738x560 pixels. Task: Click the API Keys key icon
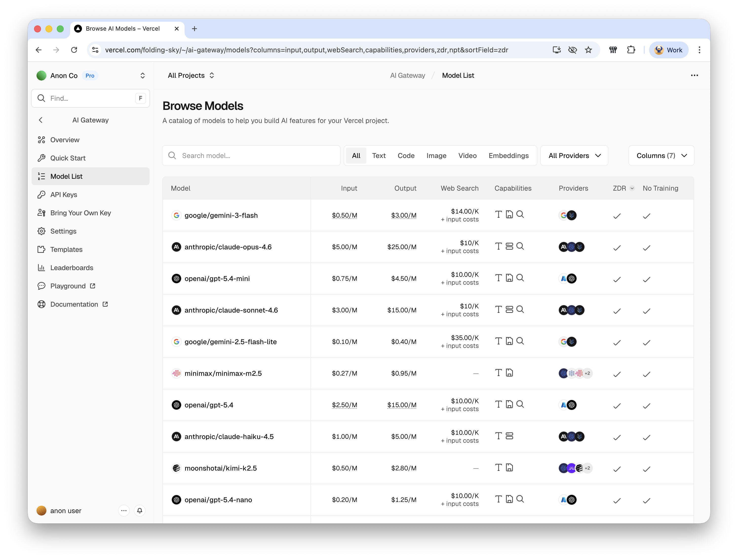(41, 195)
